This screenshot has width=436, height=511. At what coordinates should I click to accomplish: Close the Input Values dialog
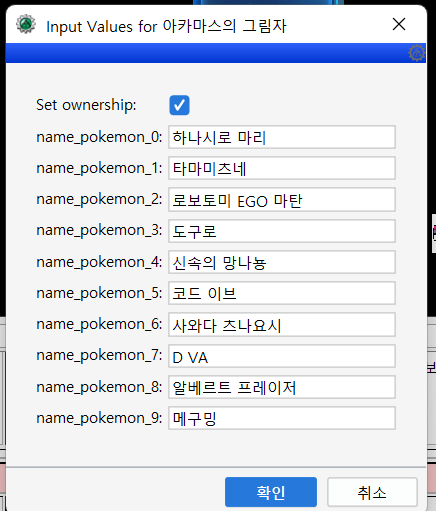[x=399, y=24]
